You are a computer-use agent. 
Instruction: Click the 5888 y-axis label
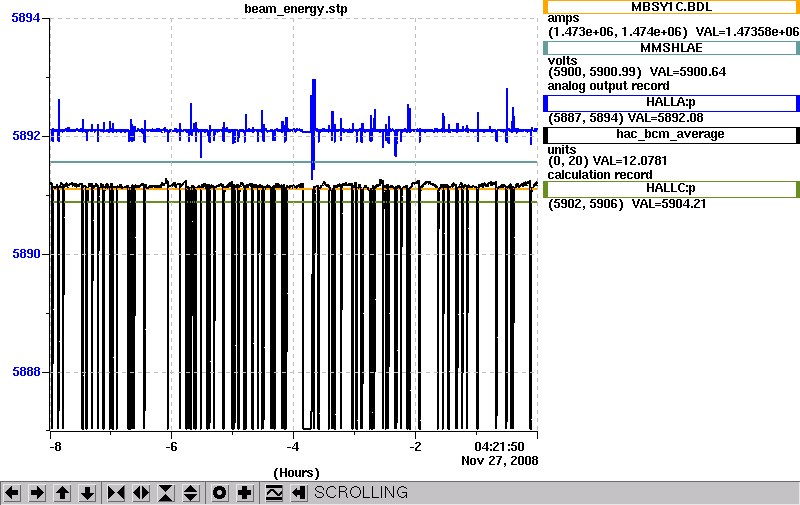pos(26,372)
